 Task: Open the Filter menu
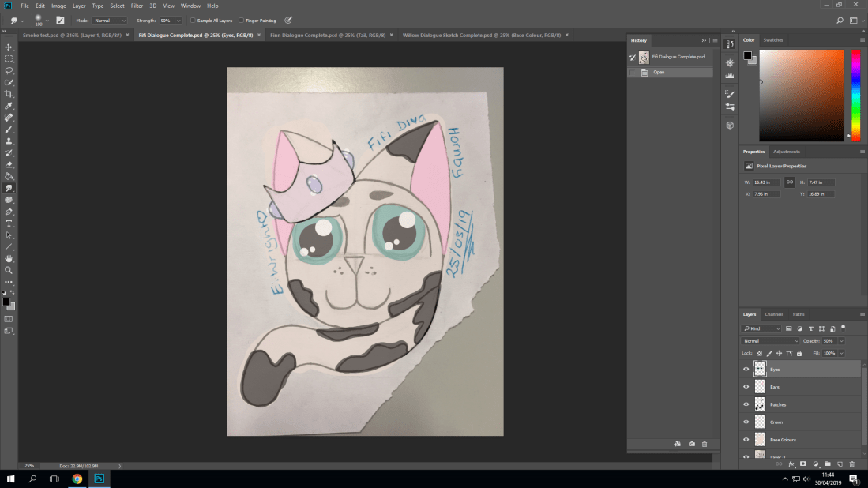point(137,6)
